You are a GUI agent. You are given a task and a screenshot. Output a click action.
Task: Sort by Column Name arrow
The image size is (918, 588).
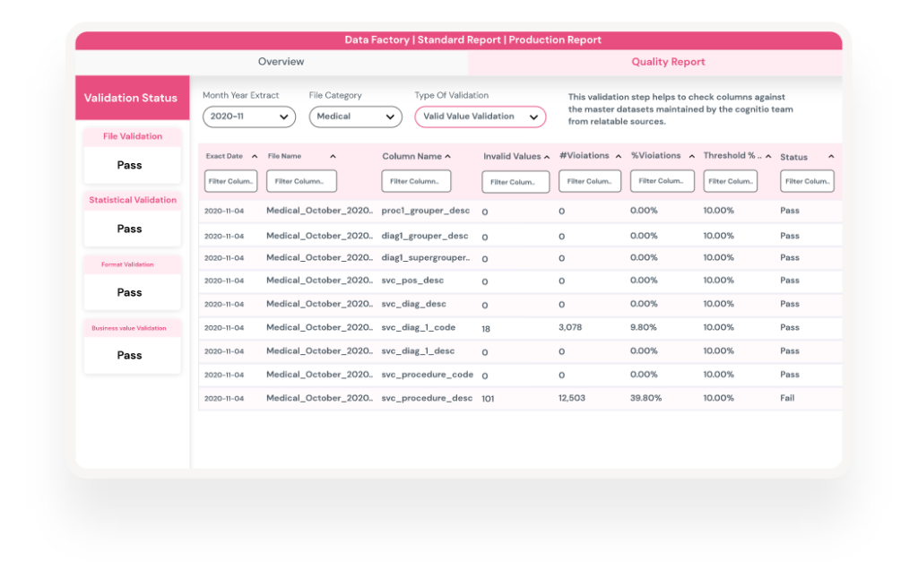tap(448, 156)
